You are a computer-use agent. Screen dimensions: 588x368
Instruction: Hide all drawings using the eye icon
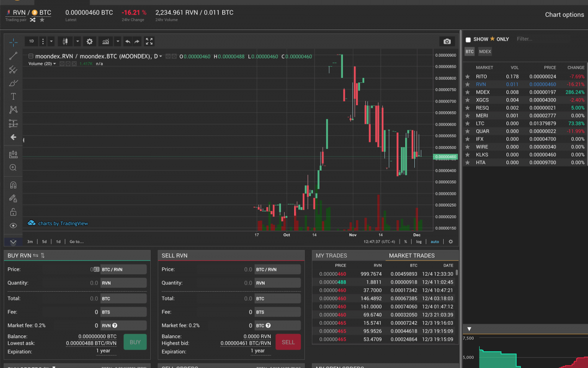14,226
